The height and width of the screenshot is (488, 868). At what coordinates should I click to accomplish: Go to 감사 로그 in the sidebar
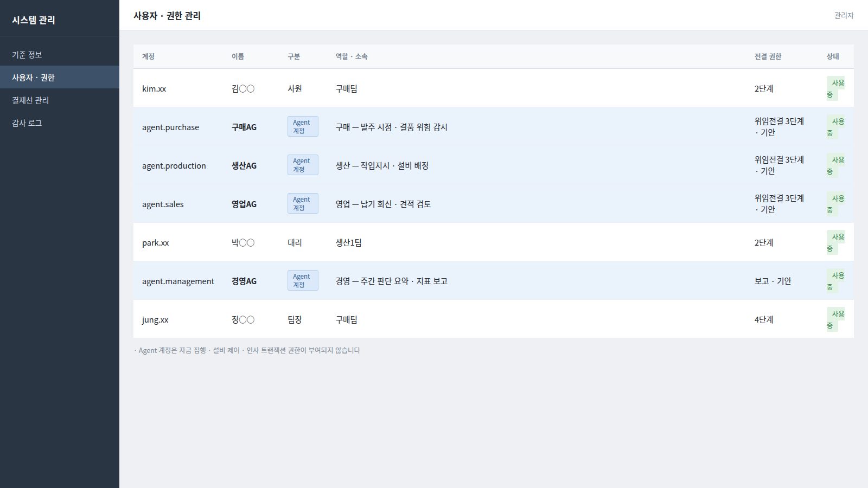click(60, 123)
